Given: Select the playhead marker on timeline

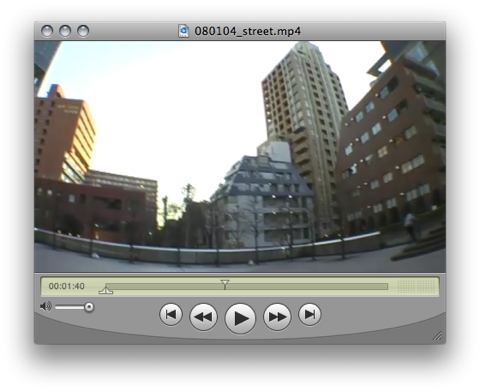Looking at the screenshot, I should pyautogui.click(x=225, y=284).
